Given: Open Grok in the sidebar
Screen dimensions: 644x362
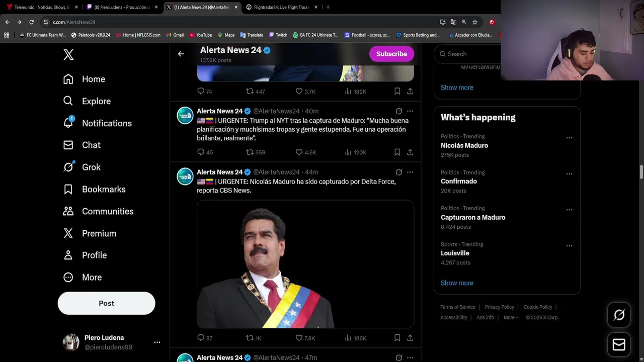Looking at the screenshot, I should click(x=82, y=167).
